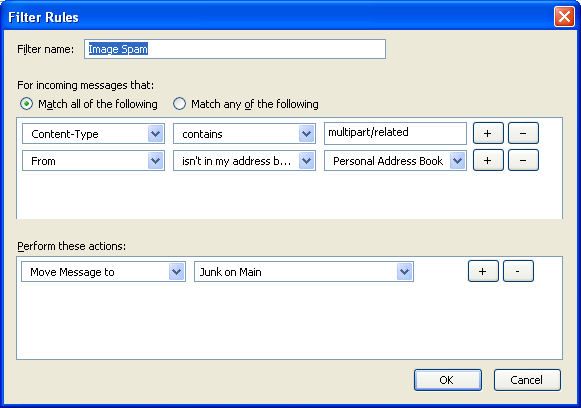This screenshot has width=581, height=408.
Task: Open the Move Message to action dropdown
Action: (x=103, y=272)
